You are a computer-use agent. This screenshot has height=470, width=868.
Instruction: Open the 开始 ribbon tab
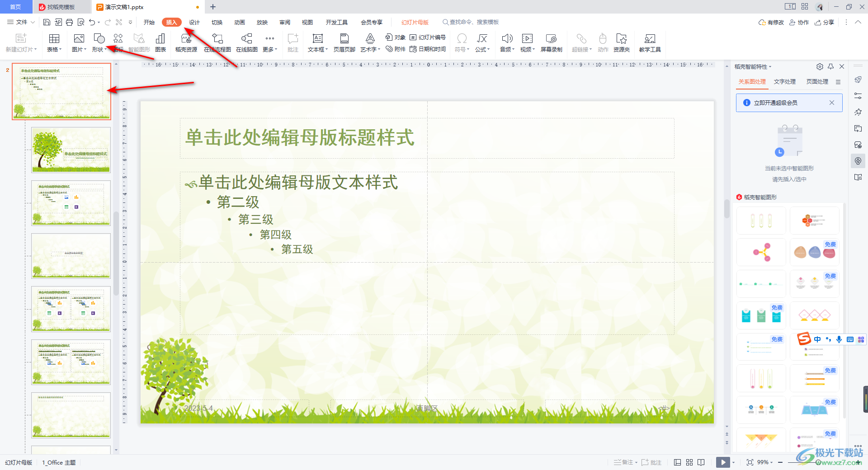pos(149,22)
